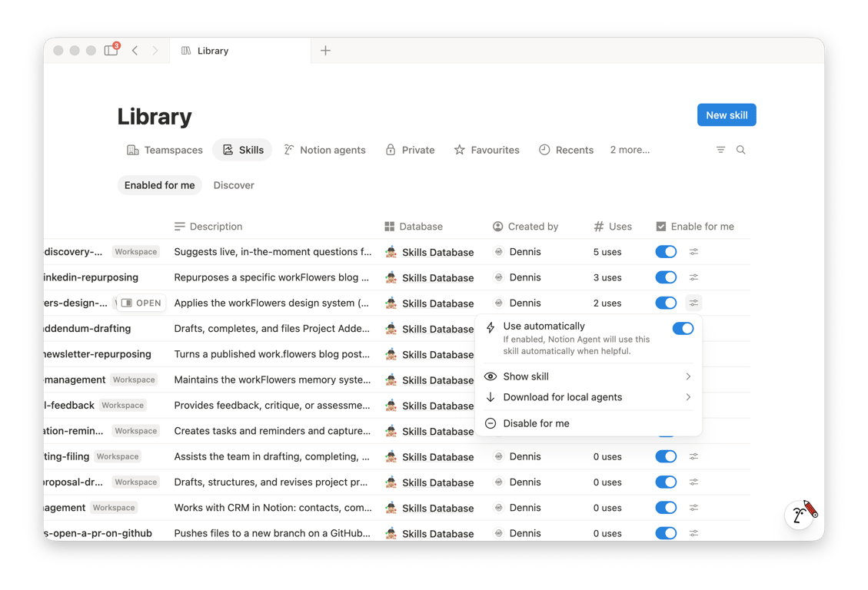The image size is (868, 590).
Task: Click the Description column header
Action: [x=208, y=226]
